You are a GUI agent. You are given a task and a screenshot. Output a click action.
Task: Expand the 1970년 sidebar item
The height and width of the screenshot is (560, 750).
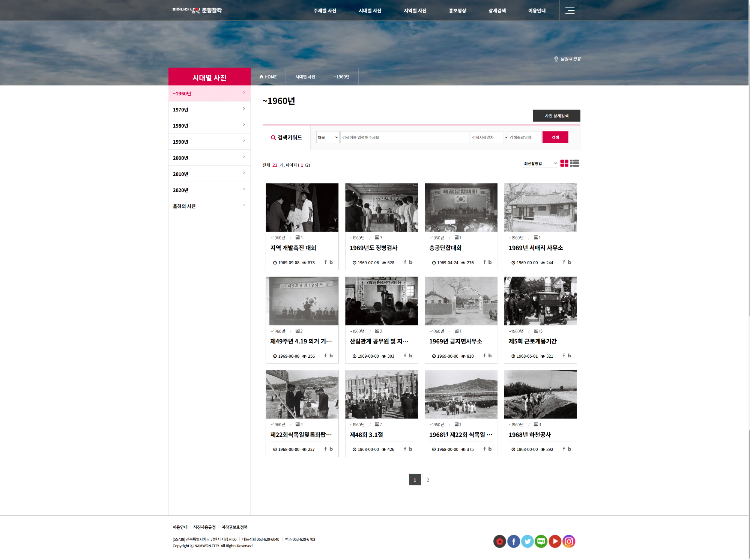point(209,110)
